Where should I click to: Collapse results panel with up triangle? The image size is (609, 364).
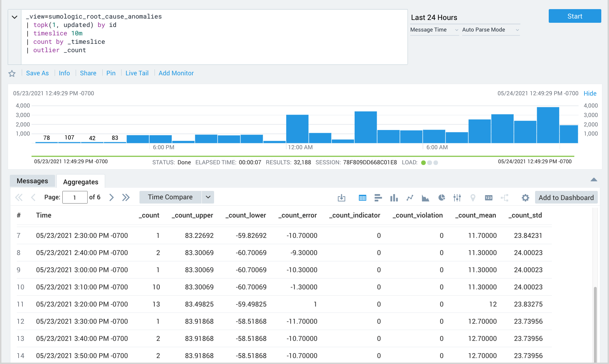(594, 180)
